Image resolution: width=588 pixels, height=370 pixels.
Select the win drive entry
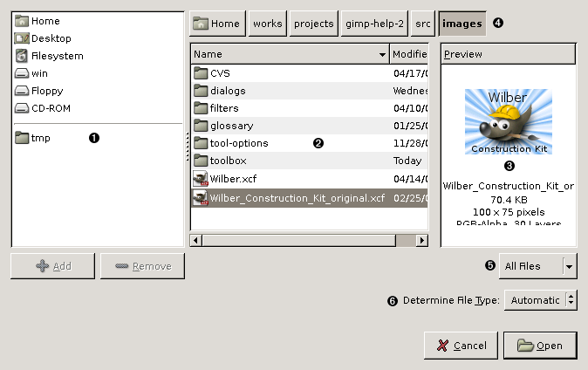coord(39,73)
